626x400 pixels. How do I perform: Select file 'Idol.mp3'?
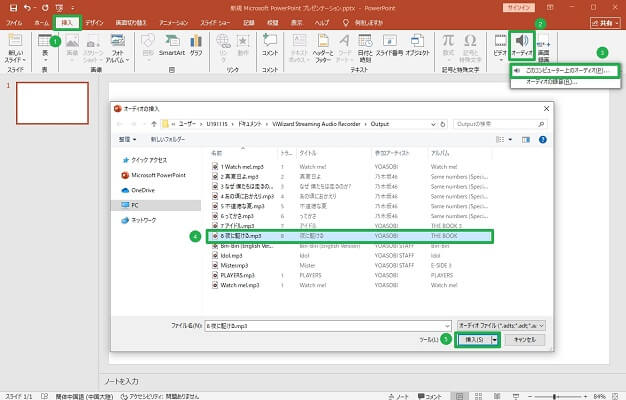232,255
